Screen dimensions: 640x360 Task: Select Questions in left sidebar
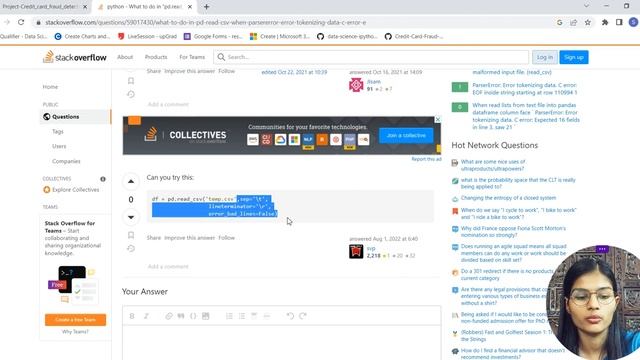[x=76, y=117]
